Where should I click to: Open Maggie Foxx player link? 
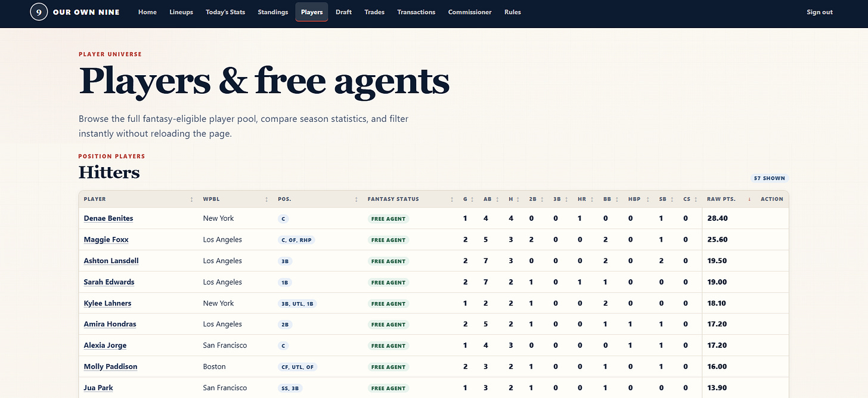(x=106, y=240)
